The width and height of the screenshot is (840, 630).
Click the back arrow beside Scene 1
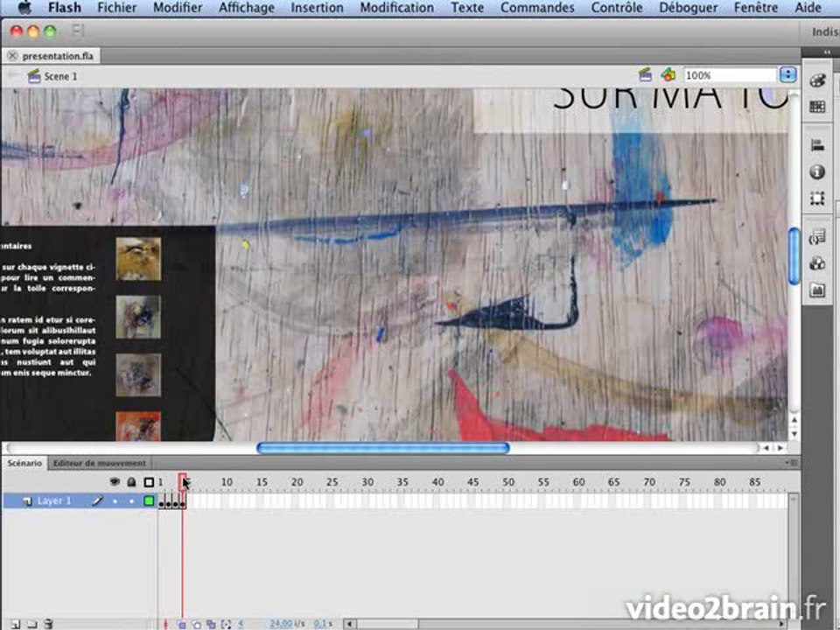pos(13,75)
